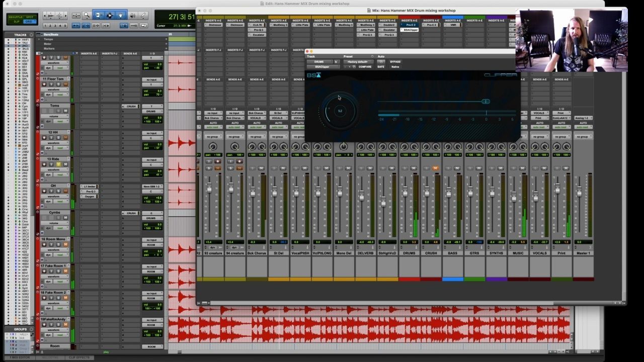Mute the BASS mixer channel
Screen dimensions: 644x362
click(457, 168)
